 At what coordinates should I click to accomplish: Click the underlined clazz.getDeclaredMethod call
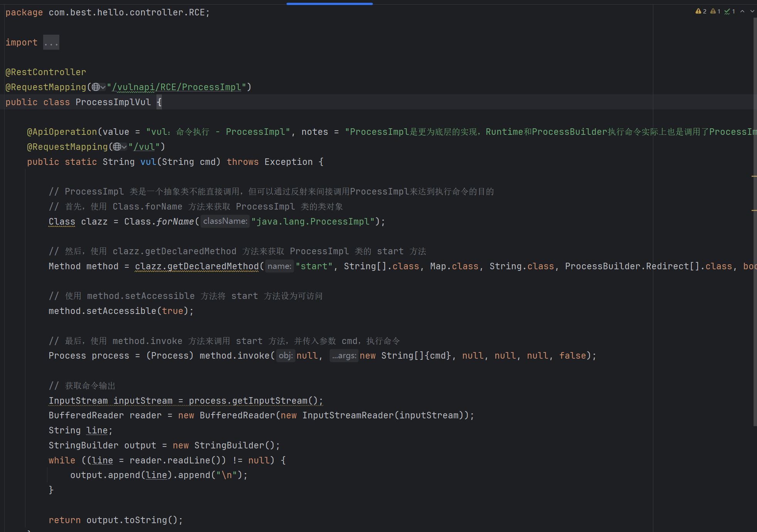tap(197, 267)
